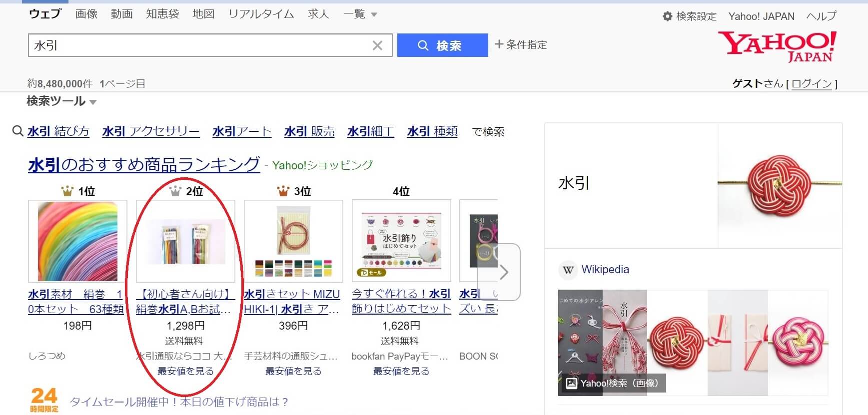Click the 2位 product thumbnail image

pyautogui.click(x=185, y=241)
